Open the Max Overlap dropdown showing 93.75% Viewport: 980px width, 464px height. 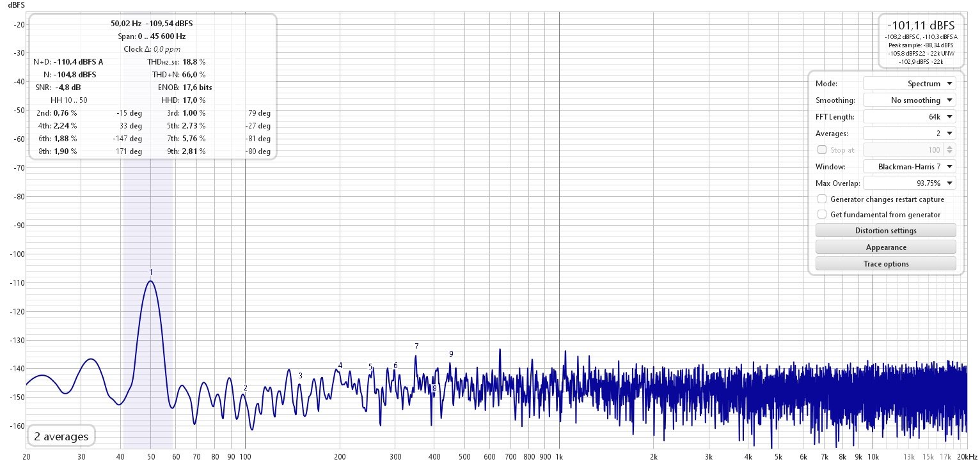tap(909, 183)
